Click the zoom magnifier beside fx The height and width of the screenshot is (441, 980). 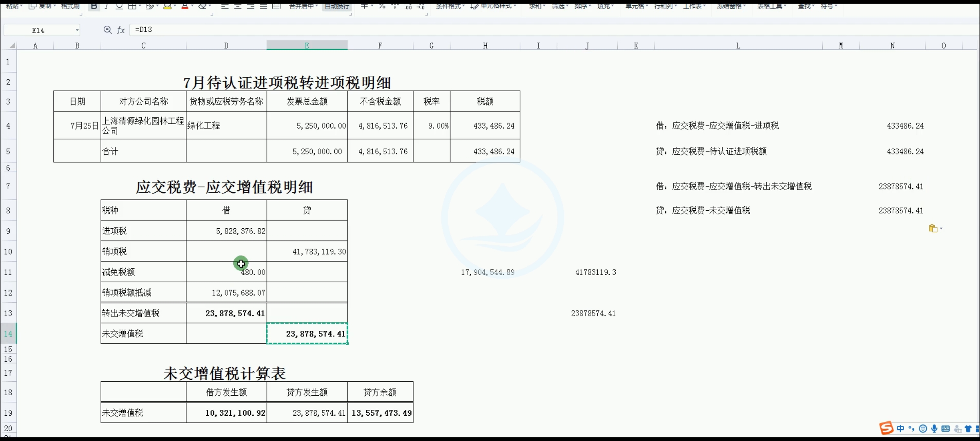[107, 30]
